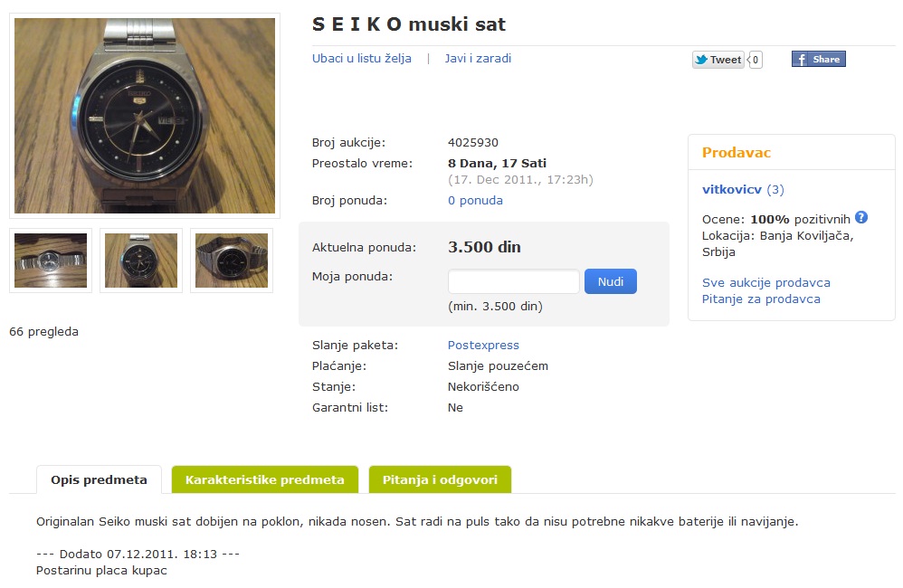Click the blue help question mark icon
This screenshot has height=588, width=903.
click(861, 217)
